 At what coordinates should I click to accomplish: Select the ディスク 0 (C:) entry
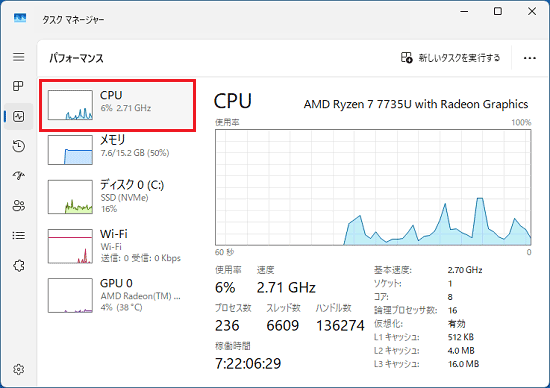118,196
